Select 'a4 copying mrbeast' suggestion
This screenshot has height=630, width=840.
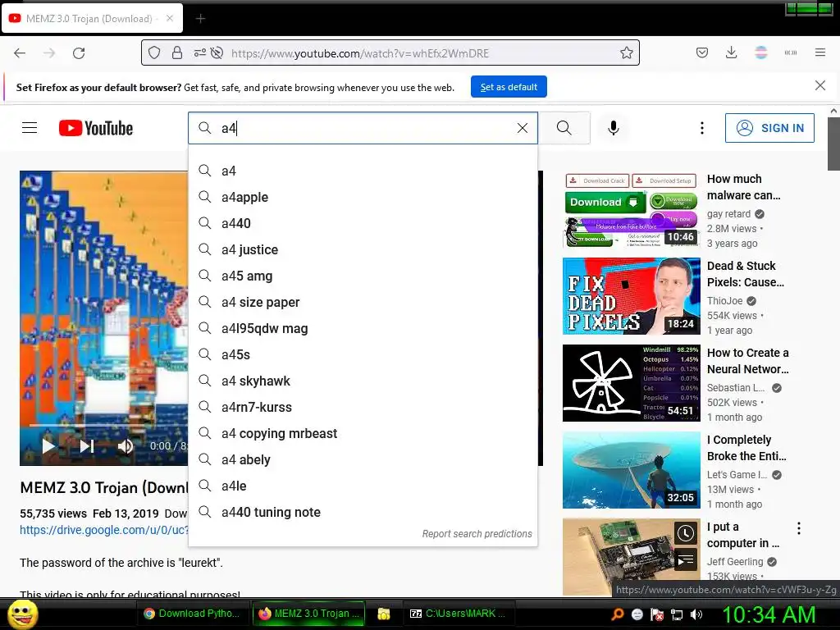tap(363, 433)
